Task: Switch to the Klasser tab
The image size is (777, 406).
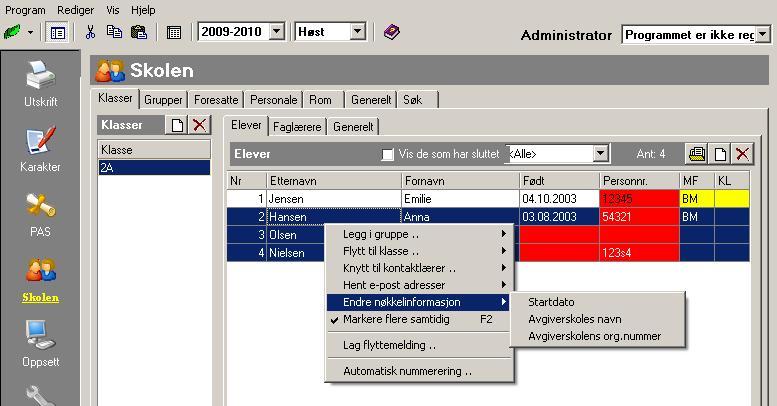Action: [x=115, y=98]
